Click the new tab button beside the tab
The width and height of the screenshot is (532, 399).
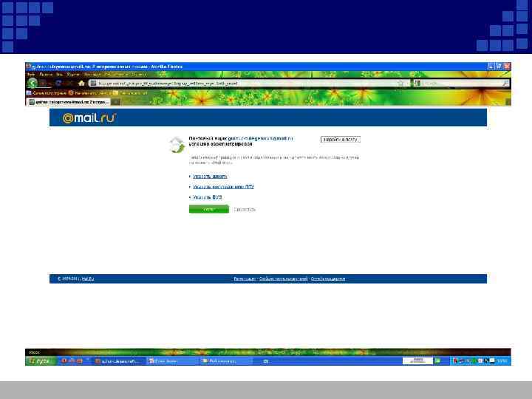point(116,102)
